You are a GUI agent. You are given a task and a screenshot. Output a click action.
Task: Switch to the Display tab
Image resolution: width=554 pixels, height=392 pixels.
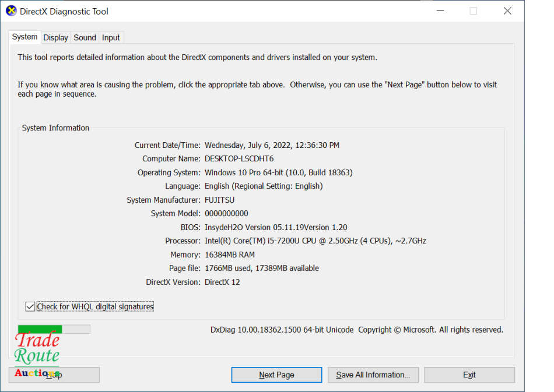pyautogui.click(x=55, y=37)
